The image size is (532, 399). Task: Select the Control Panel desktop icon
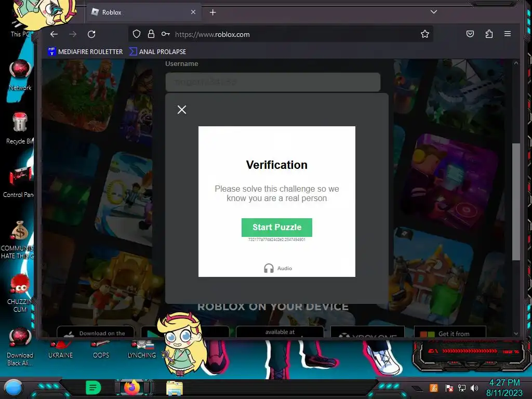click(18, 182)
